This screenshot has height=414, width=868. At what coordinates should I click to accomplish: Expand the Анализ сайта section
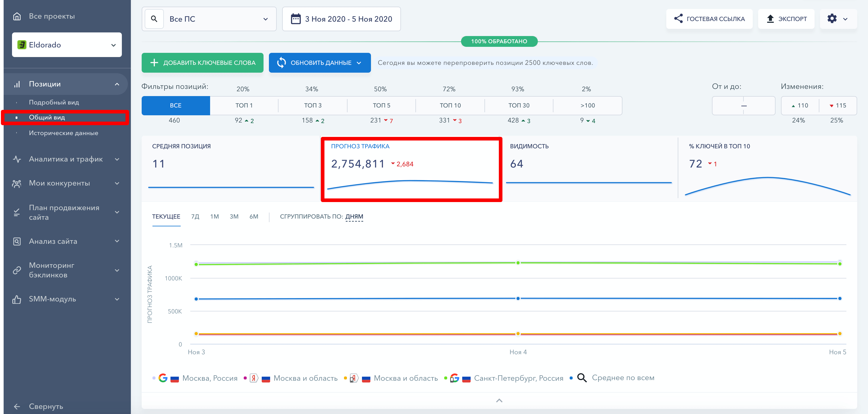click(117, 241)
